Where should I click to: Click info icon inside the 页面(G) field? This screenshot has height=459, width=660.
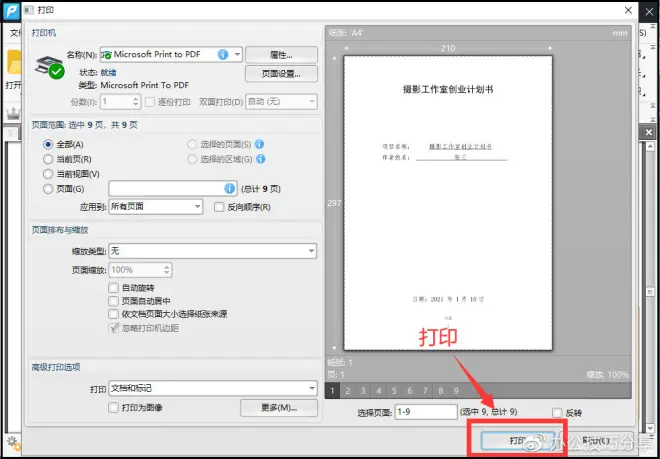point(229,189)
